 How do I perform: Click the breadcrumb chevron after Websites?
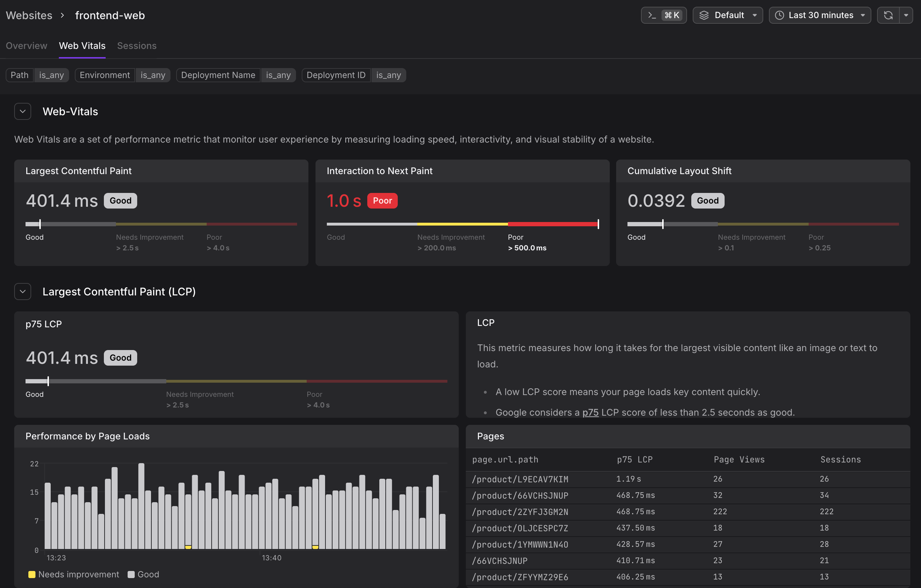(x=62, y=15)
